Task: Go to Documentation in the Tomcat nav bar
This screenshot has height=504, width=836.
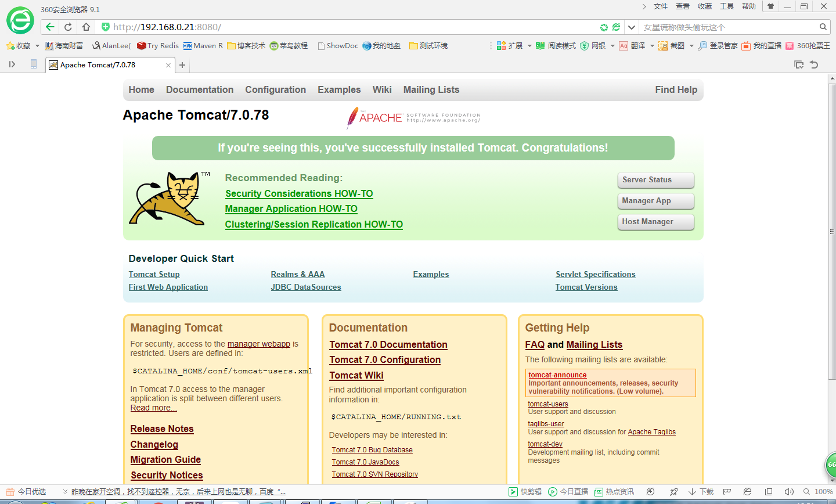Action: click(x=200, y=89)
